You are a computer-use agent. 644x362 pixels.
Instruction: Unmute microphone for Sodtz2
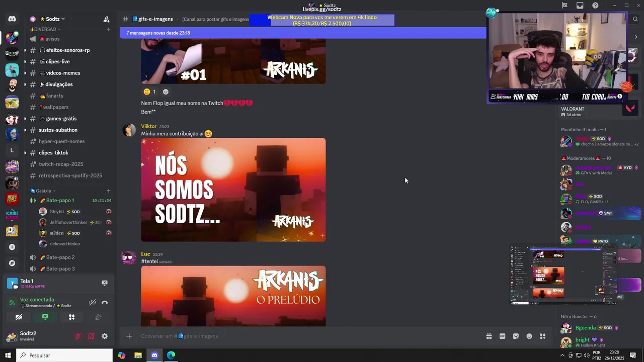point(78,336)
